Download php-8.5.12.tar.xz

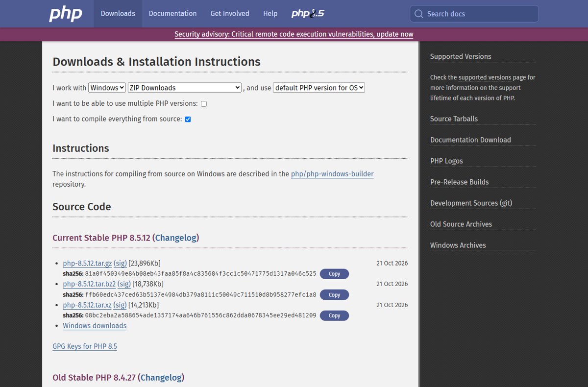pyautogui.click(x=87, y=305)
